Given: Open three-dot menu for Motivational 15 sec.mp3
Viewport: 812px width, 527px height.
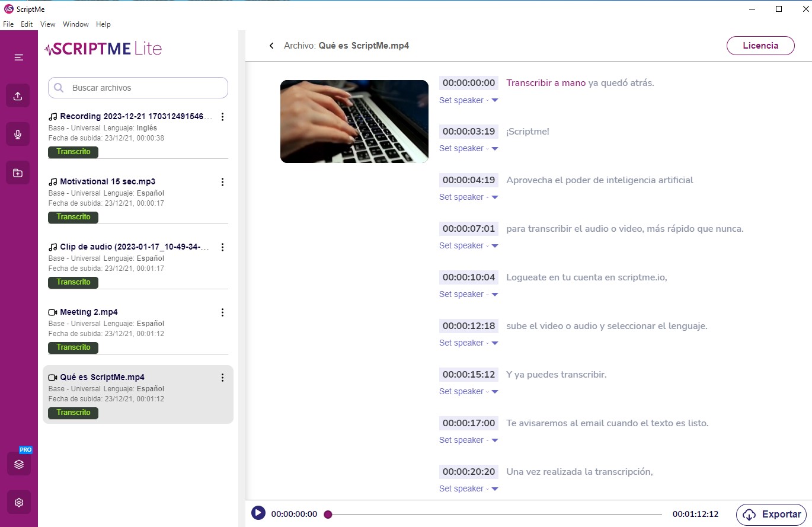Looking at the screenshot, I should point(222,182).
